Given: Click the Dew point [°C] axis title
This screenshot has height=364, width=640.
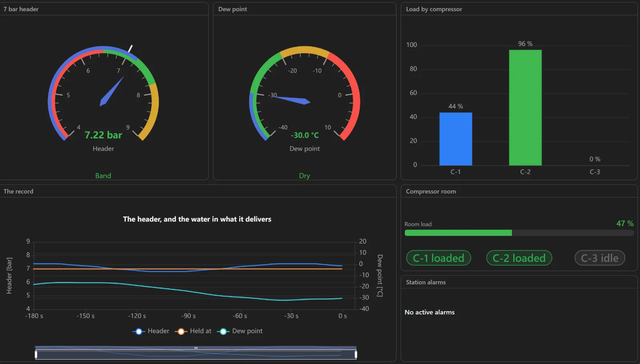Looking at the screenshot, I should coord(380,276).
